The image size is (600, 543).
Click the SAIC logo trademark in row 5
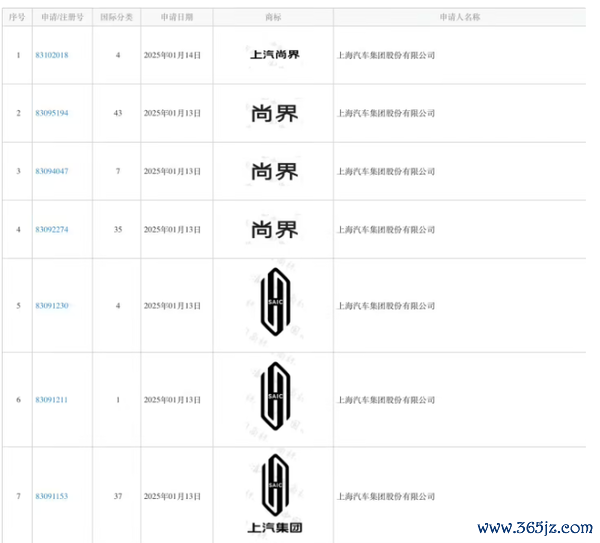pyautogui.click(x=275, y=302)
